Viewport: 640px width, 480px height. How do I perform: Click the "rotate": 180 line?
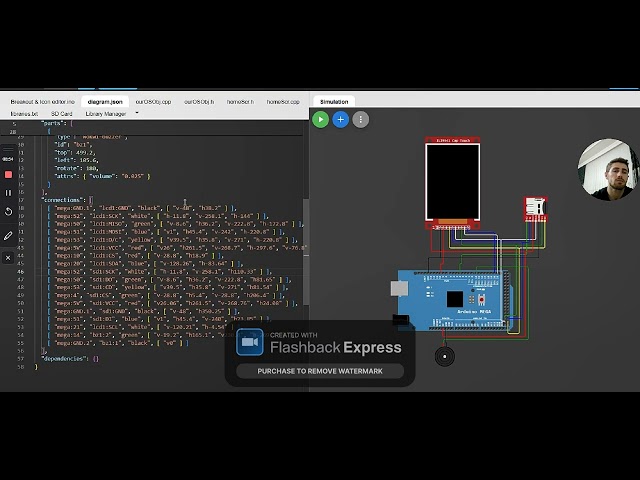[x=76, y=168]
